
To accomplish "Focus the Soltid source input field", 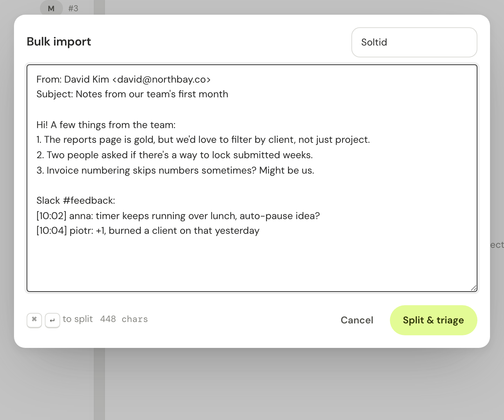I will tap(414, 42).
